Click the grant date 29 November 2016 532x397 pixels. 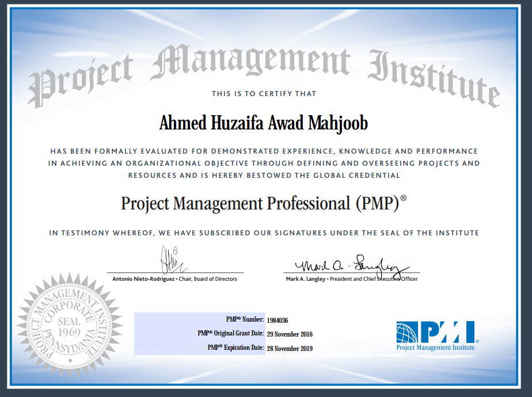(x=290, y=334)
